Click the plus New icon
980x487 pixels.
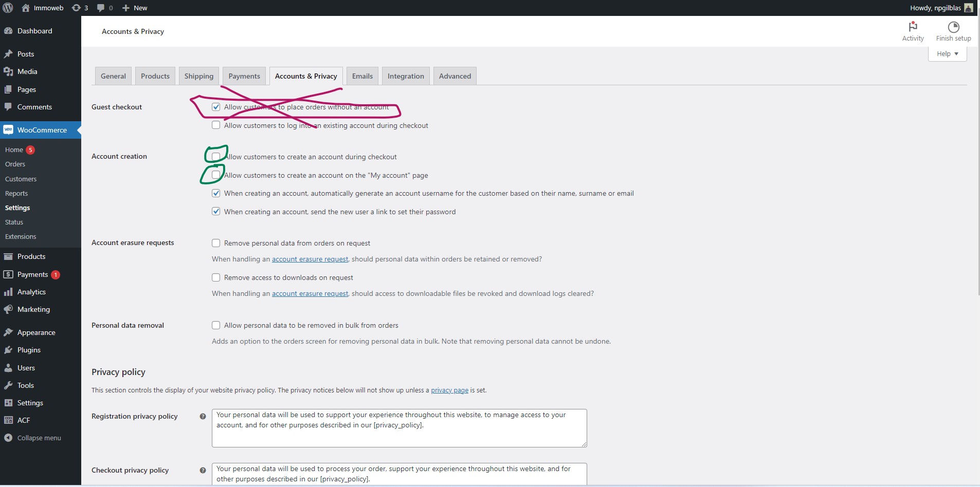[126, 8]
